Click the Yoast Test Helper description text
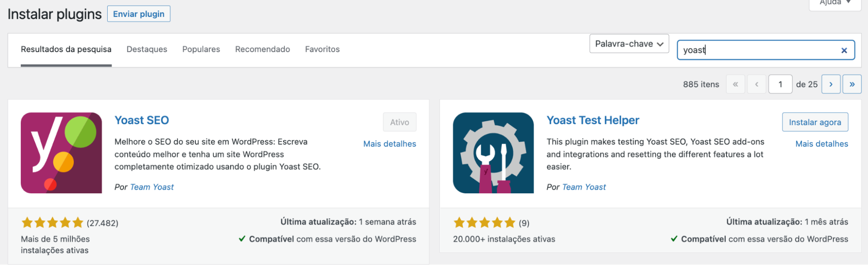The image size is (868, 265). point(655,154)
